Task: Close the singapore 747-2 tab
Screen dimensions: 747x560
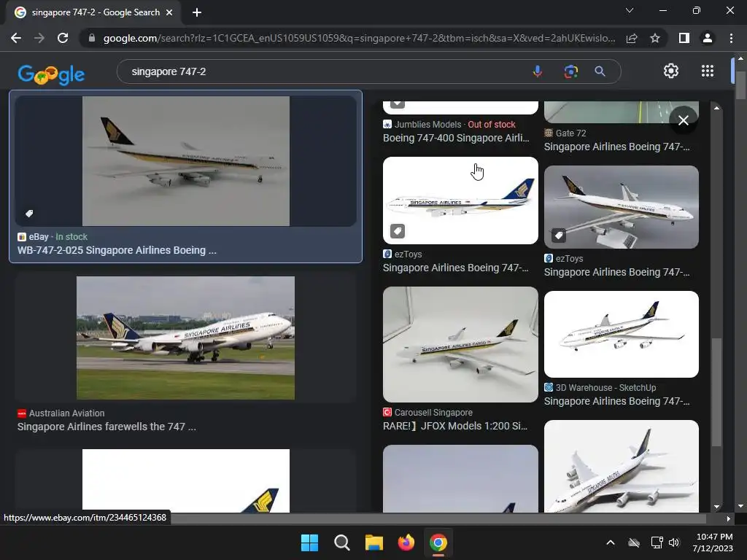Action: point(169,12)
